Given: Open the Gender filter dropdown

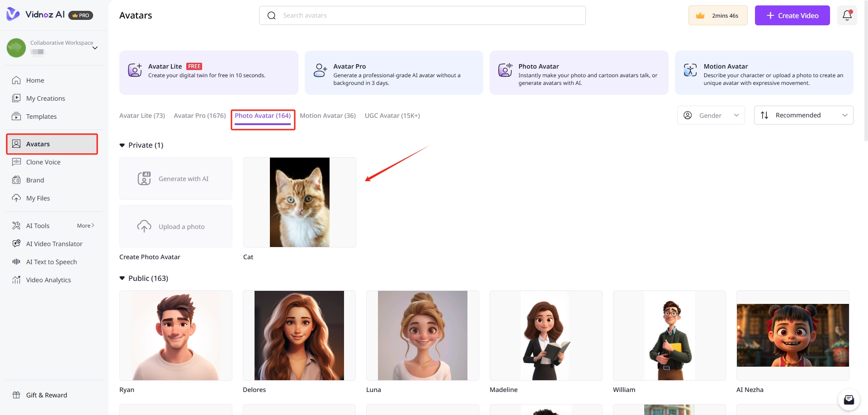Looking at the screenshot, I should click(711, 116).
